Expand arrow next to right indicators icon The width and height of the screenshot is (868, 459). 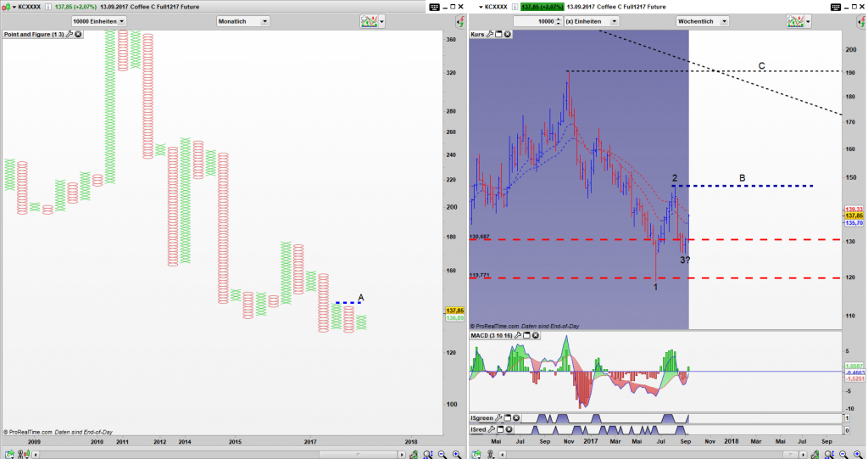pos(808,21)
